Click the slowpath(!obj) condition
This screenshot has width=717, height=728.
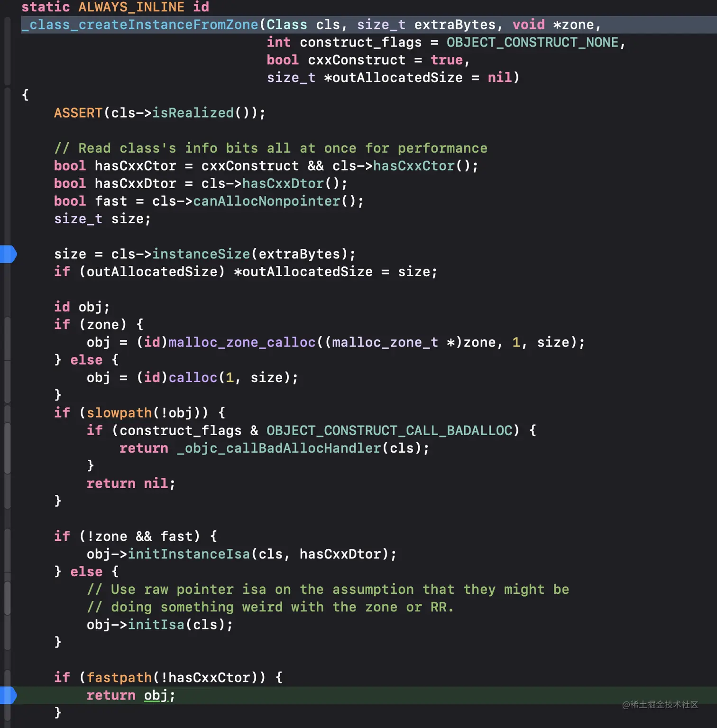pos(147,413)
